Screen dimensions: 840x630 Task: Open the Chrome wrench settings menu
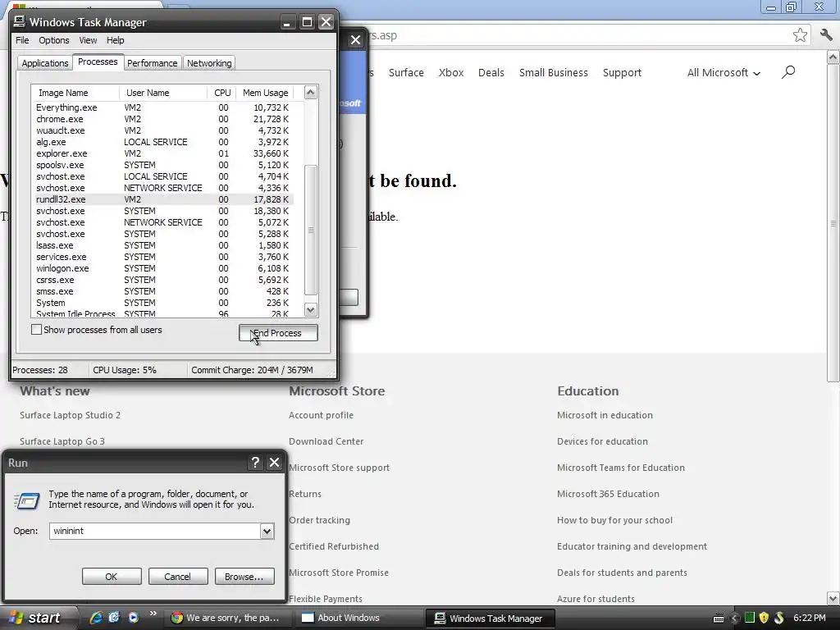[x=826, y=35]
